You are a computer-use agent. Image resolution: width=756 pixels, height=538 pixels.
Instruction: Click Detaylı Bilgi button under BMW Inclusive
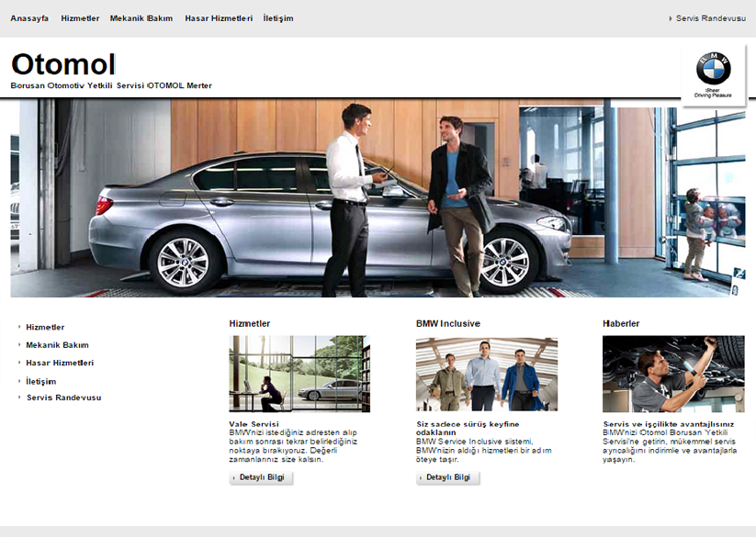(448, 477)
